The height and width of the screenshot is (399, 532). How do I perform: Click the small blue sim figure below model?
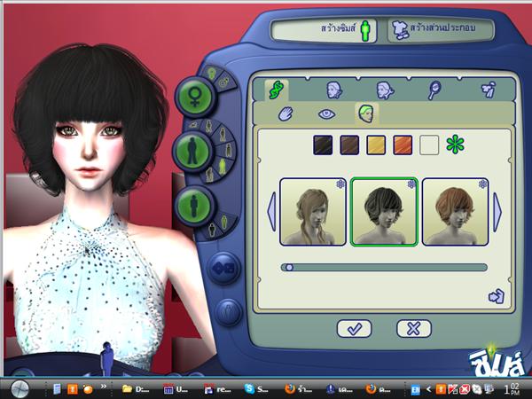107,359
